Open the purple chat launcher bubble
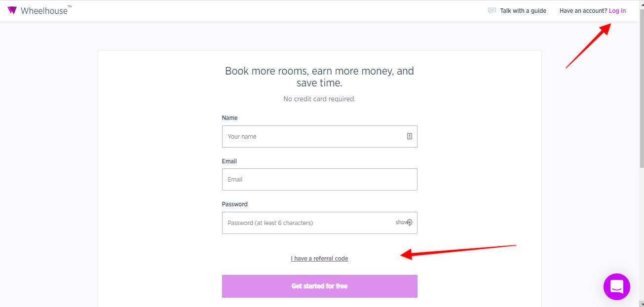The height and width of the screenshot is (307, 644). click(x=616, y=287)
